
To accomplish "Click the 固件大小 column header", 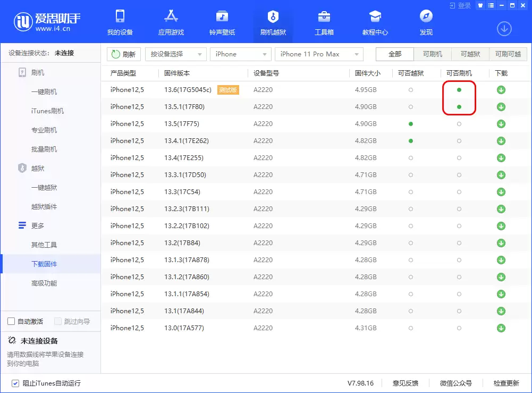I will (368, 73).
